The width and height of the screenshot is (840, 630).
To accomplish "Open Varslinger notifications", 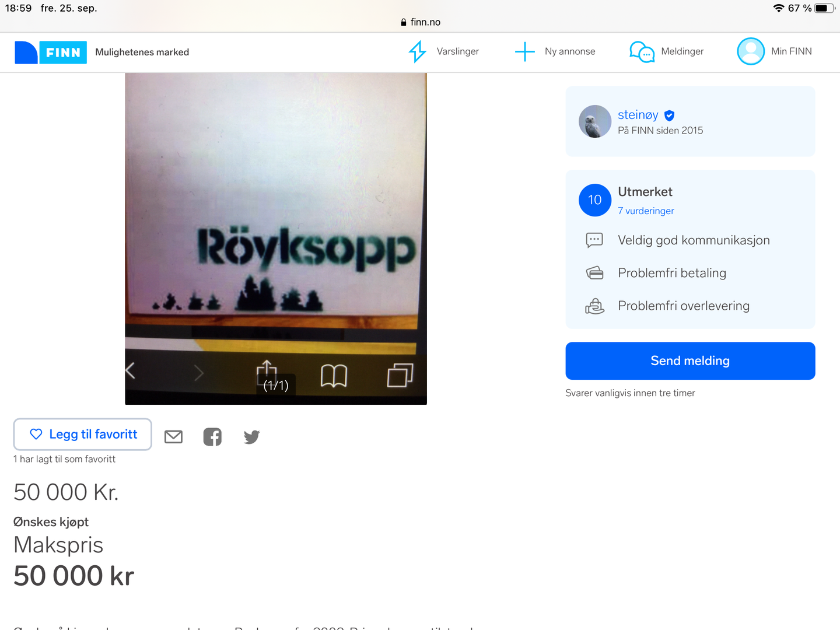I will tap(443, 51).
